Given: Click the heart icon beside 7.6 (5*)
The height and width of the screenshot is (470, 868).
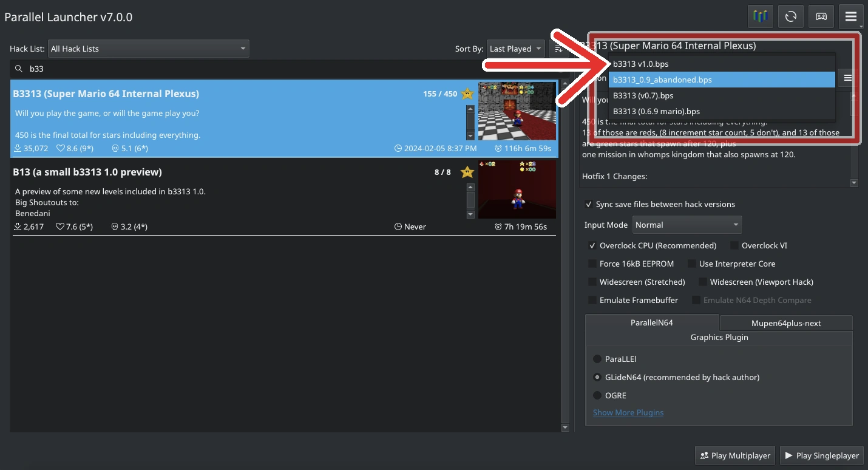Looking at the screenshot, I should click(x=60, y=226).
